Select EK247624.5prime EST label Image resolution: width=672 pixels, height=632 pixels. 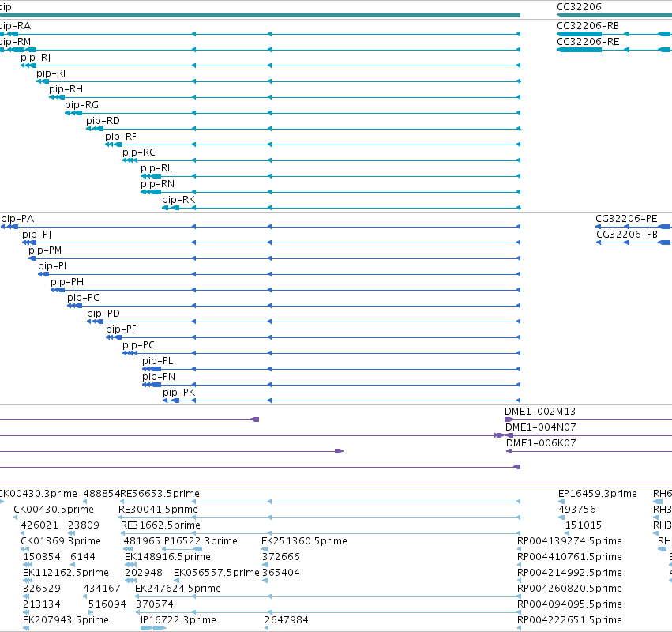point(178,589)
